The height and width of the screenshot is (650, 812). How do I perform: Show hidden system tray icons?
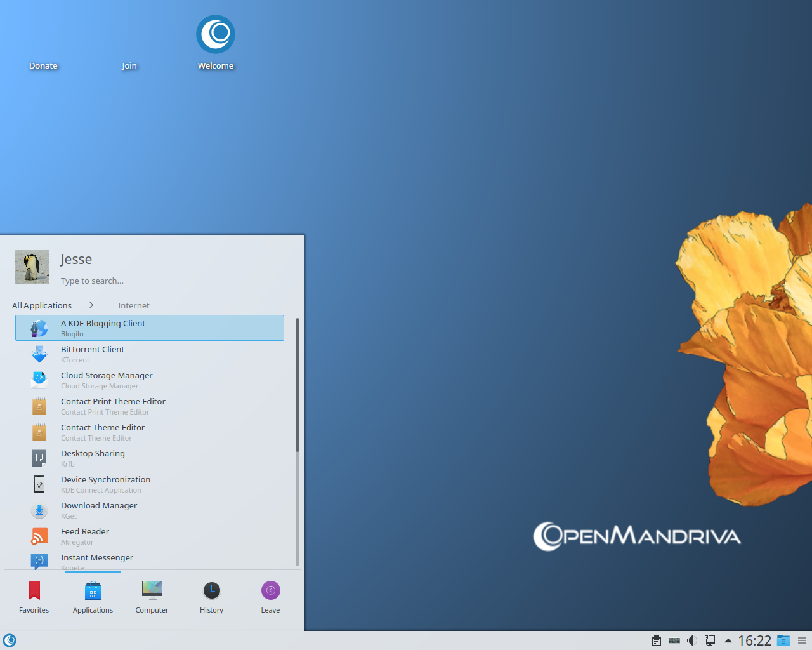[x=728, y=640]
